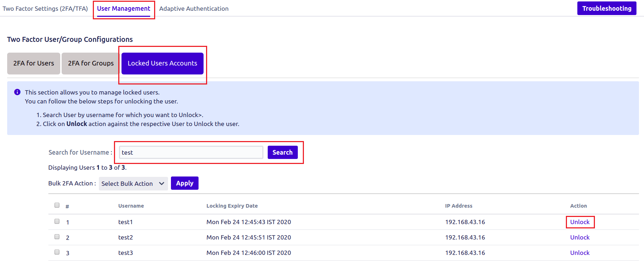Tick the checkbox for test2 row
The width and height of the screenshot is (644, 266).
tap(57, 237)
